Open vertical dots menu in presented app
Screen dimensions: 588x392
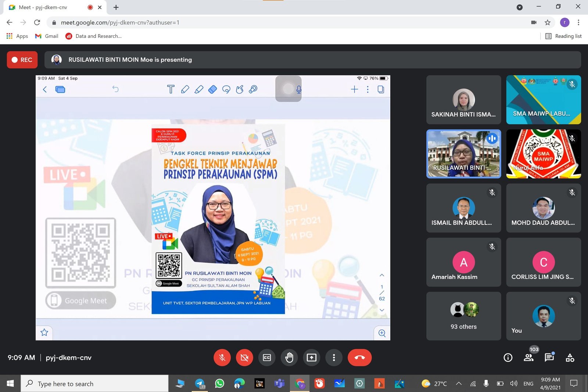click(367, 89)
